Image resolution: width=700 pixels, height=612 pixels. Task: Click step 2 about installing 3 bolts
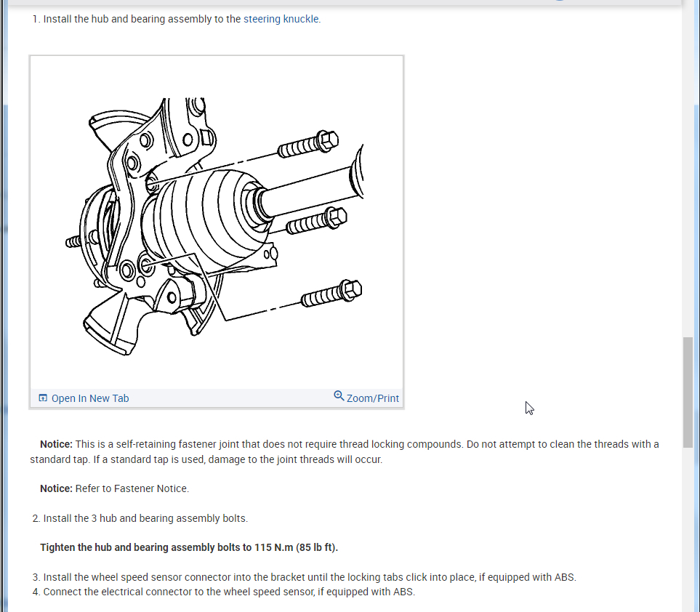point(140,518)
